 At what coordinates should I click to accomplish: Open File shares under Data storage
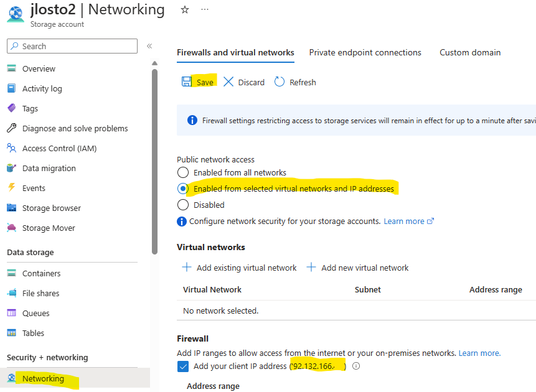coord(40,293)
